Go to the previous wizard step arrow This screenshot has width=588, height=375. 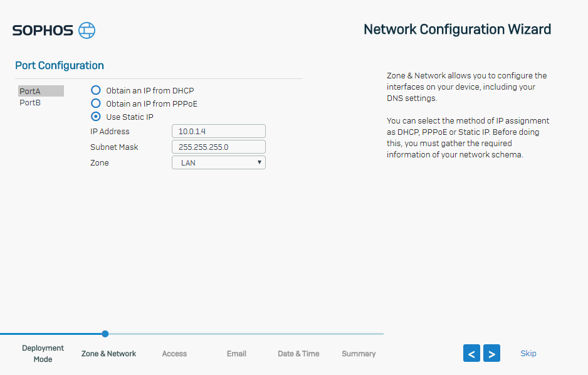(x=471, y=353)
